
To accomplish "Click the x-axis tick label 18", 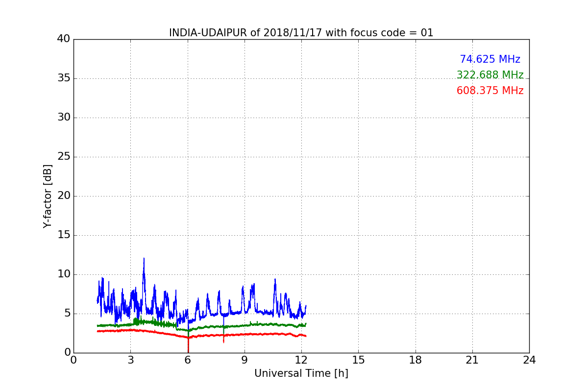I will point(415,360).
